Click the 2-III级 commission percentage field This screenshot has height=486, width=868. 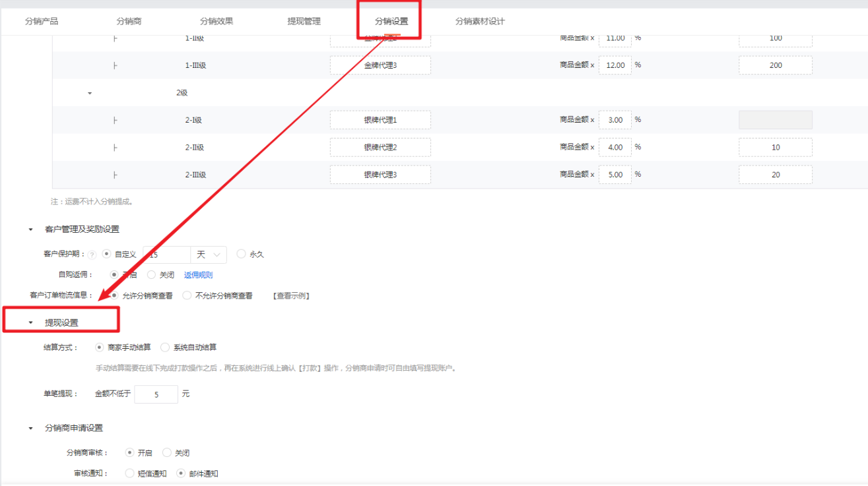615,175
